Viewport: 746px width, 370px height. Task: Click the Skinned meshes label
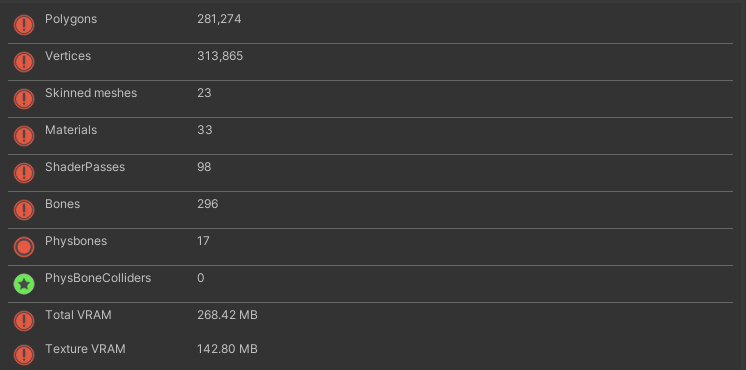point(91,93)
